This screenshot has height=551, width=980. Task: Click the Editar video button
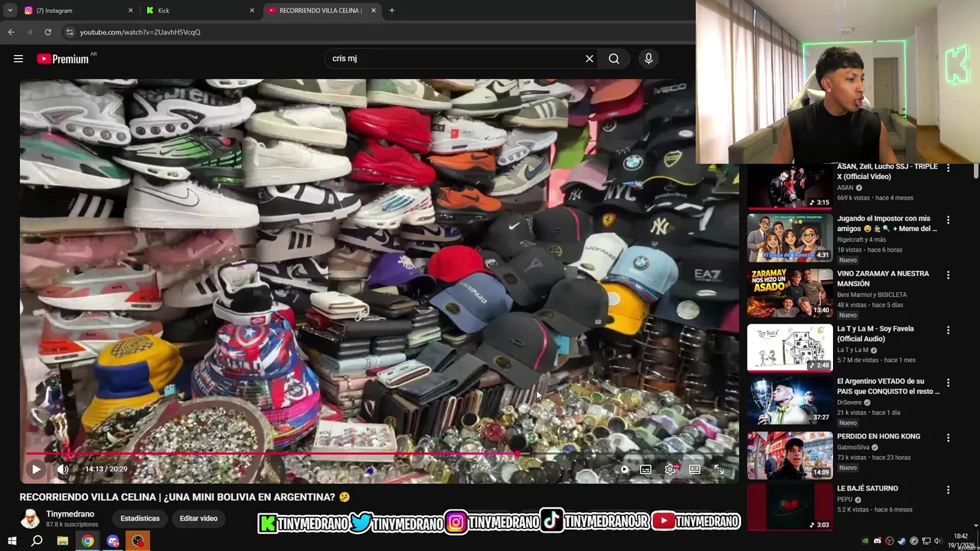tap(198, 518)
